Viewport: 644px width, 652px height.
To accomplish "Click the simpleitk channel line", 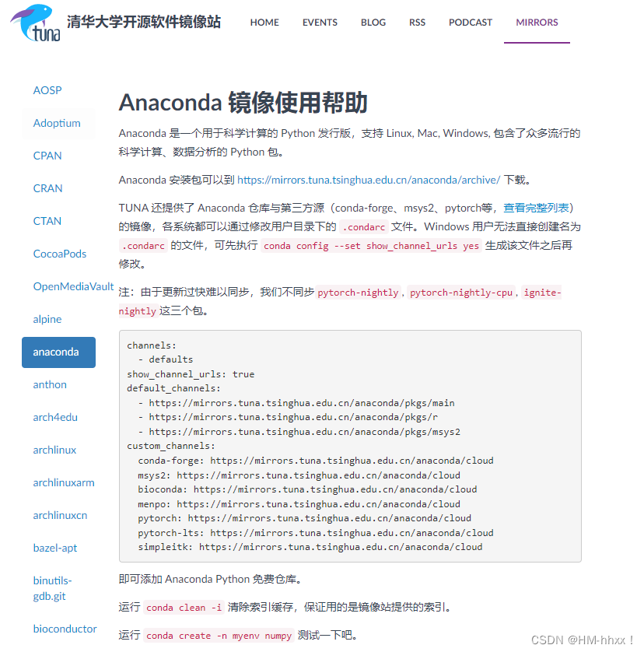I will pos(310,547).
